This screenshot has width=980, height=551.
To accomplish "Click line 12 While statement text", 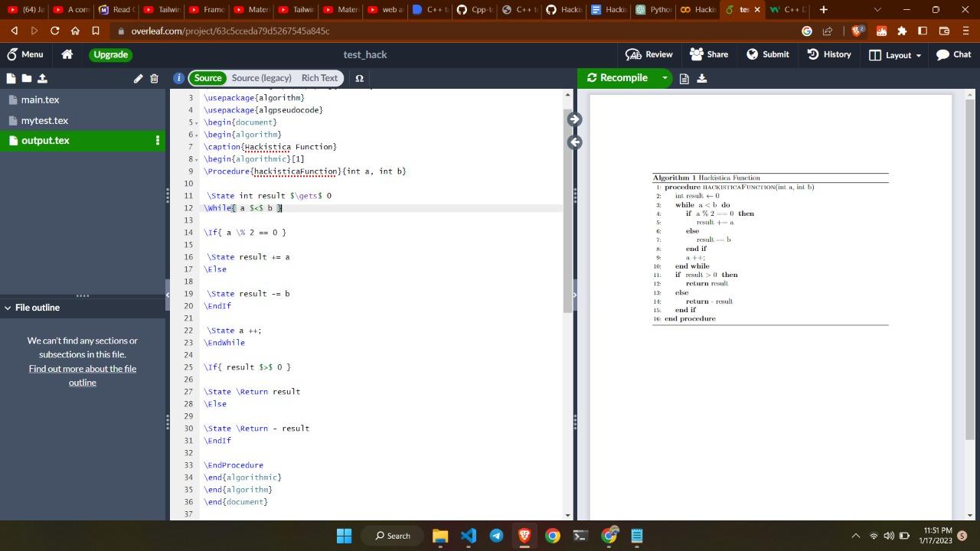I will coord(243,208).
